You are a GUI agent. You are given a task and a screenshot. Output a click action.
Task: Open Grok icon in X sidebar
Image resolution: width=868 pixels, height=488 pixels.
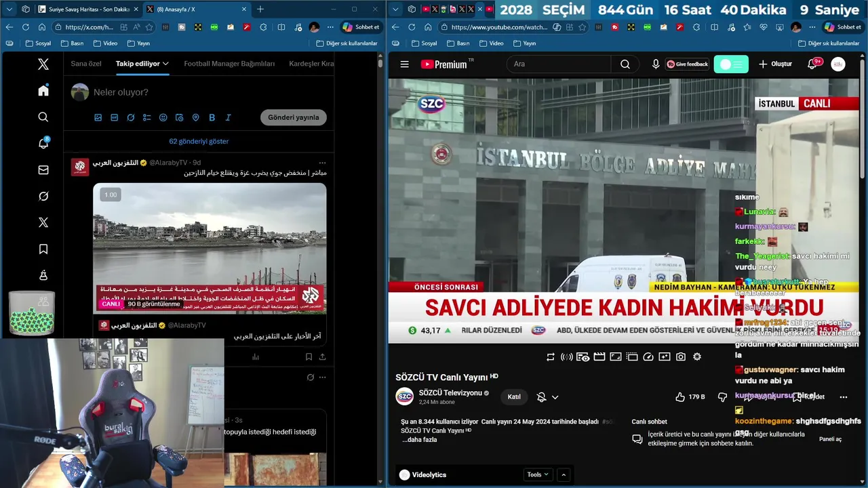point(43,197)
